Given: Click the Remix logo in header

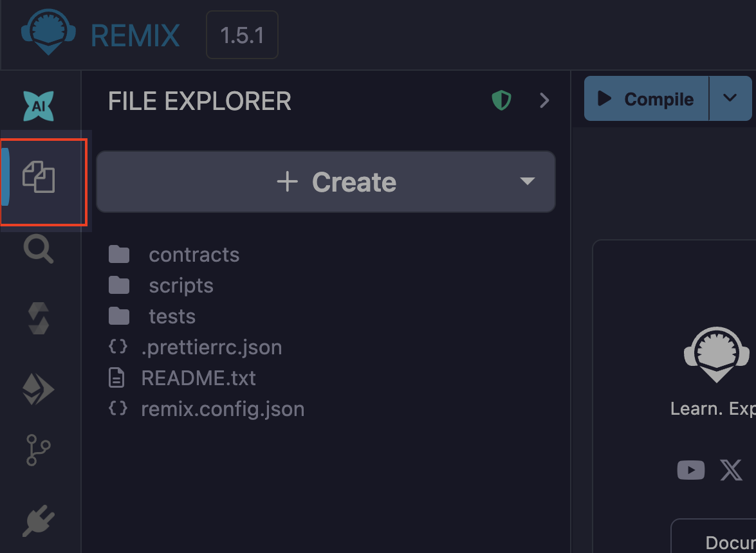Looking at the screenshot, I should 48,32.
